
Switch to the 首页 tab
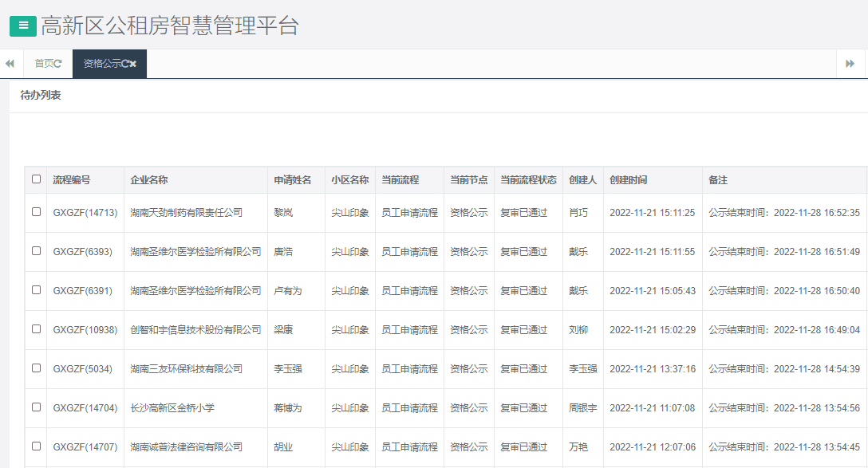(41, 63)
